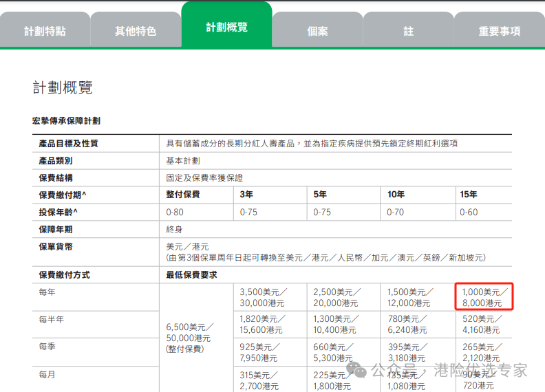Open the 重要事項 tab
Viewport: 545px width, 392px height.
click(500, 30)
